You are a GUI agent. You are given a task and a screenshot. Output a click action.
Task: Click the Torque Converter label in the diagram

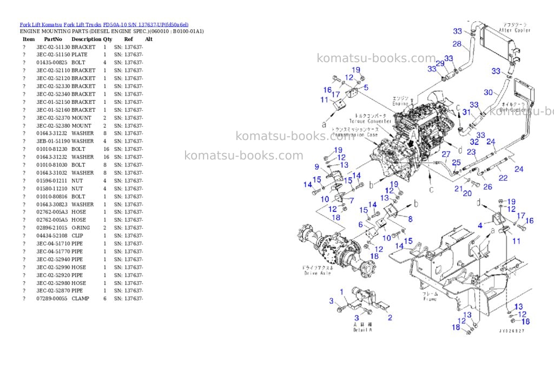[371, 121]
